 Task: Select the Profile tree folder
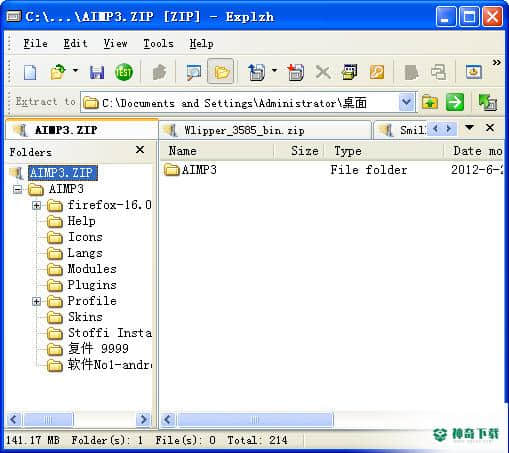(x=92, y=301)
